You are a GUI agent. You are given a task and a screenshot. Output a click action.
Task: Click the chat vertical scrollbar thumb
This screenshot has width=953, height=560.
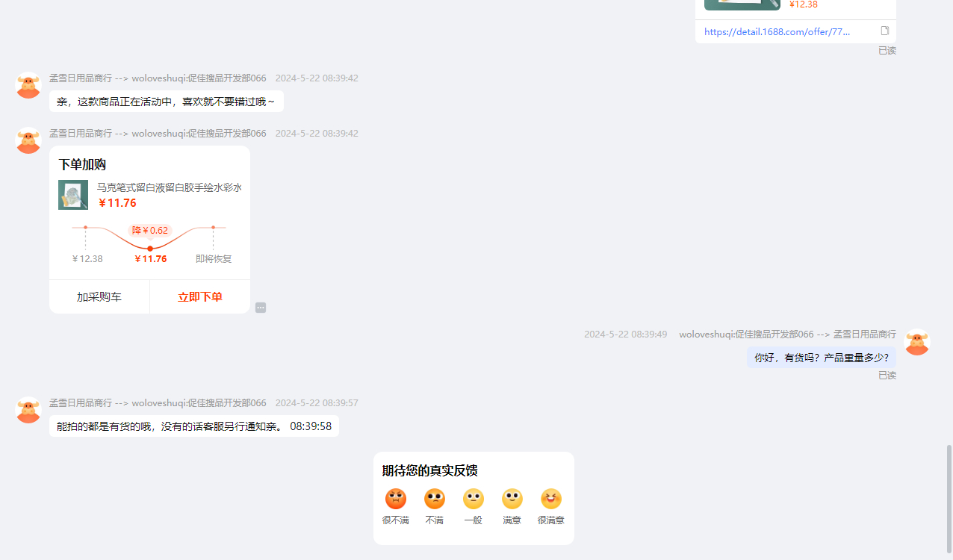point(949,499)
